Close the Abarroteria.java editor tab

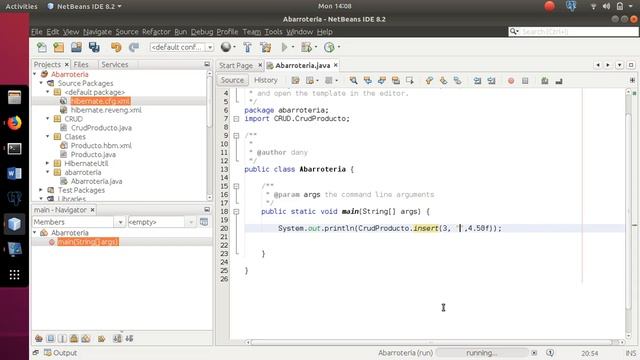click(x=336, y=65)
